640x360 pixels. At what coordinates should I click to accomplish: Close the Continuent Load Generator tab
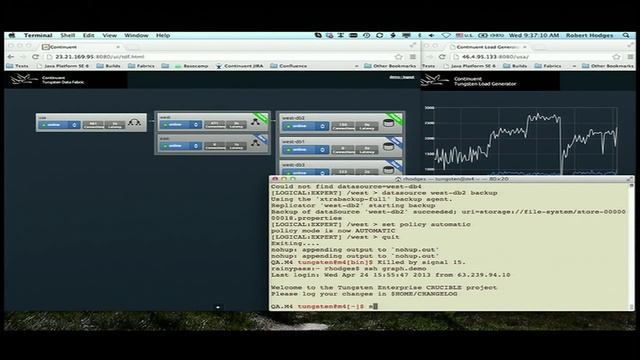point(525,47)
